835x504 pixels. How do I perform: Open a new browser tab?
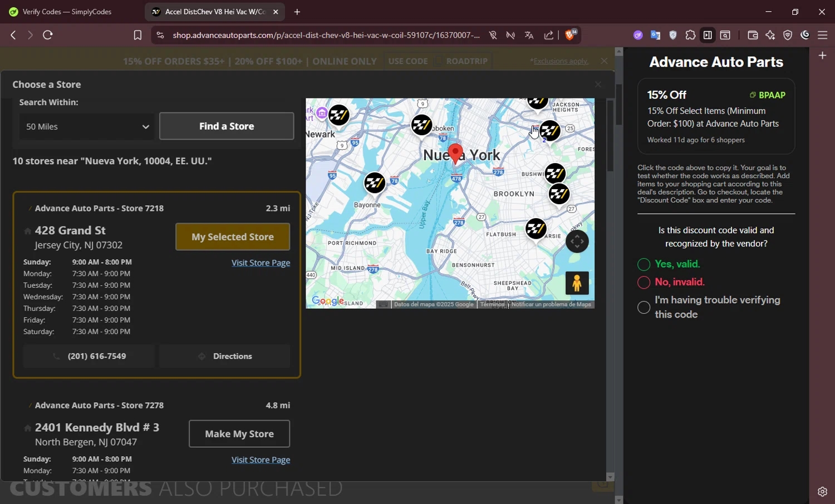pos(297,12)
